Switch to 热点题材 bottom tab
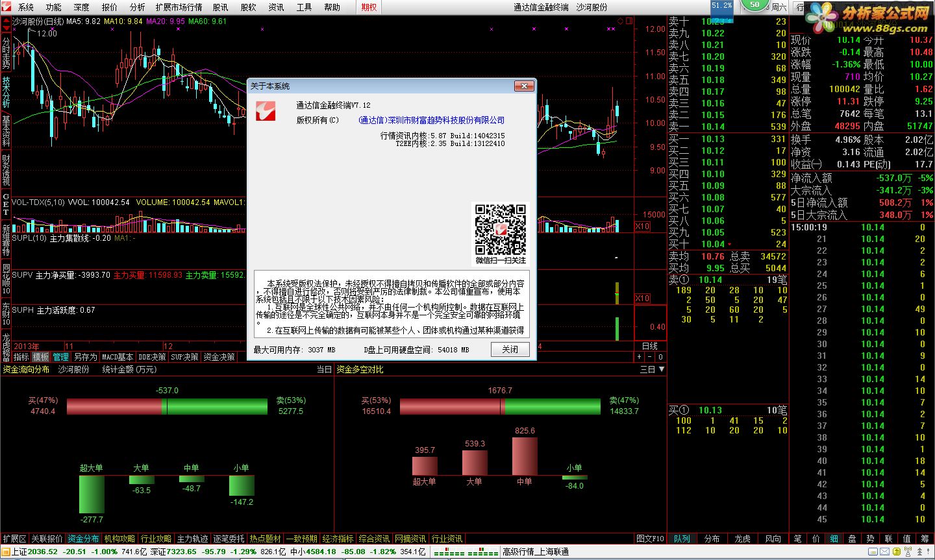Viewport: 935px width, 560px height. pos(265,539)
